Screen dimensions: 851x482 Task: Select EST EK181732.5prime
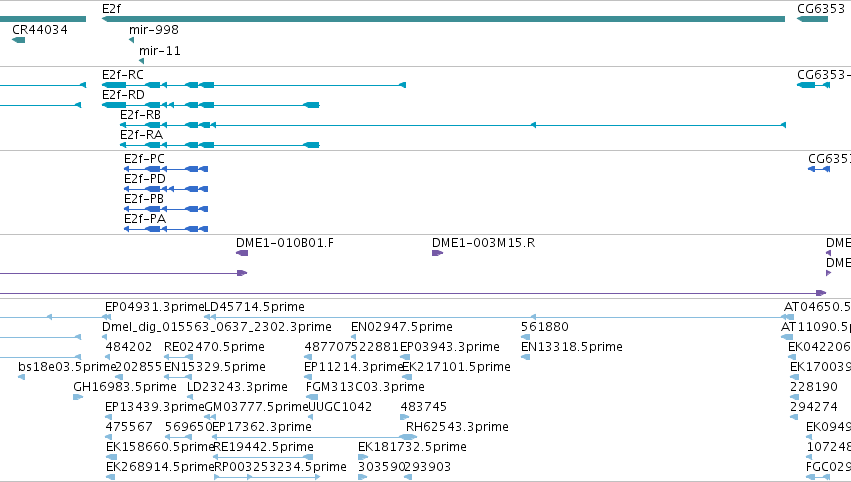click(x=412, y=447)
